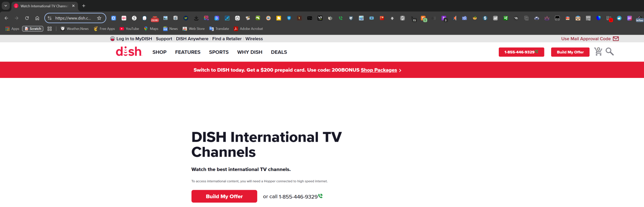This screenshot has width=644, height=207.
Task: Go back to the previous page
Action: click(6, 18)
